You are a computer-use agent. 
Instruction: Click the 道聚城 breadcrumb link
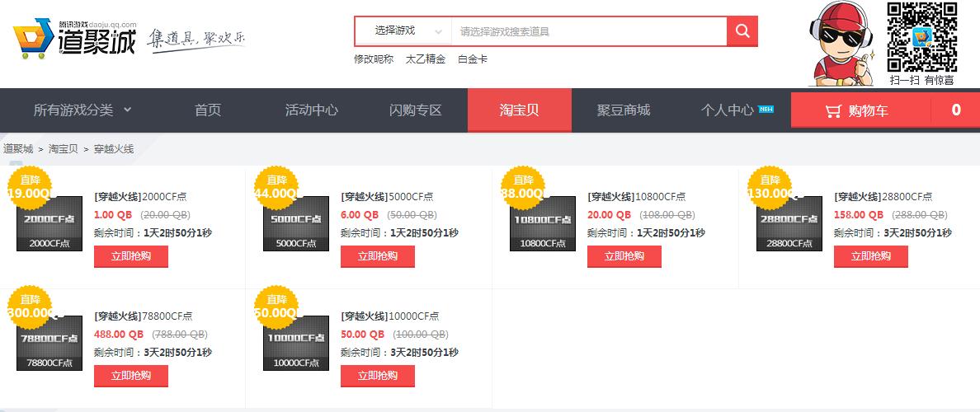click(18, 149)
